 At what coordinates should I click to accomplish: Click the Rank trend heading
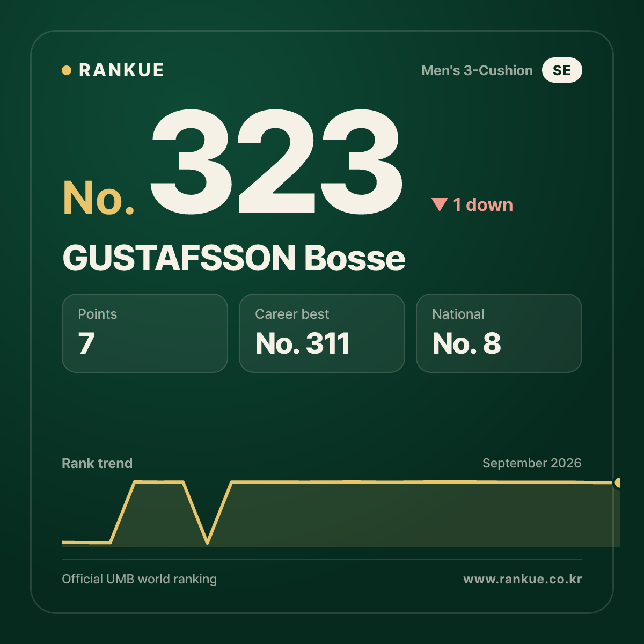[x=97, y=463]
